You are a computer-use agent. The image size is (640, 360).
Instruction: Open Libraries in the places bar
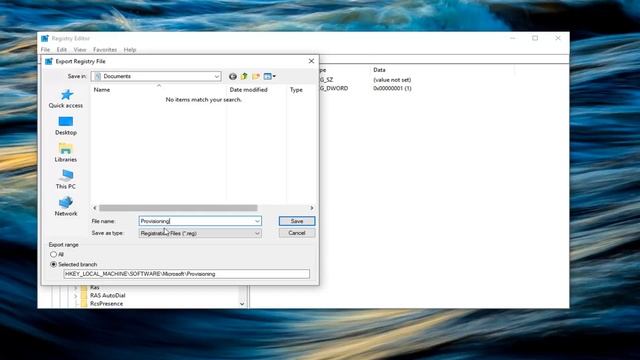pos(66,153)
